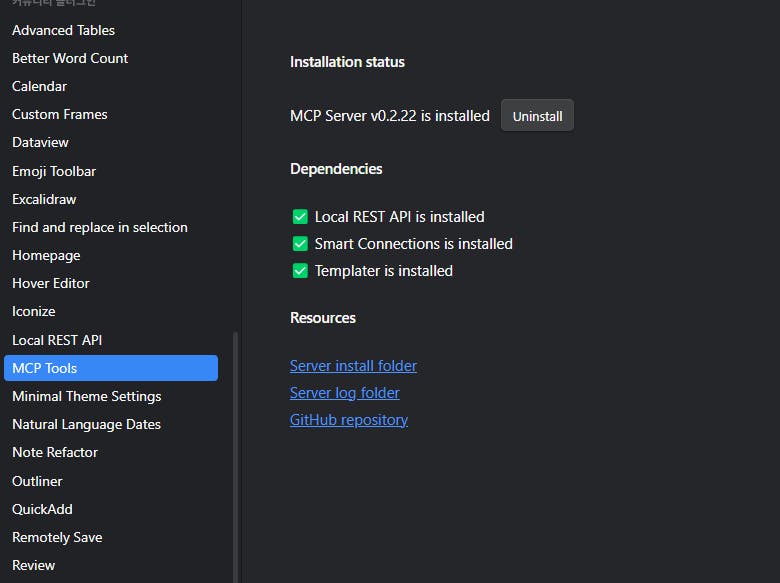Click 'Templater is installed' text
The image size is (780, 583).
(x=384, y=271)
